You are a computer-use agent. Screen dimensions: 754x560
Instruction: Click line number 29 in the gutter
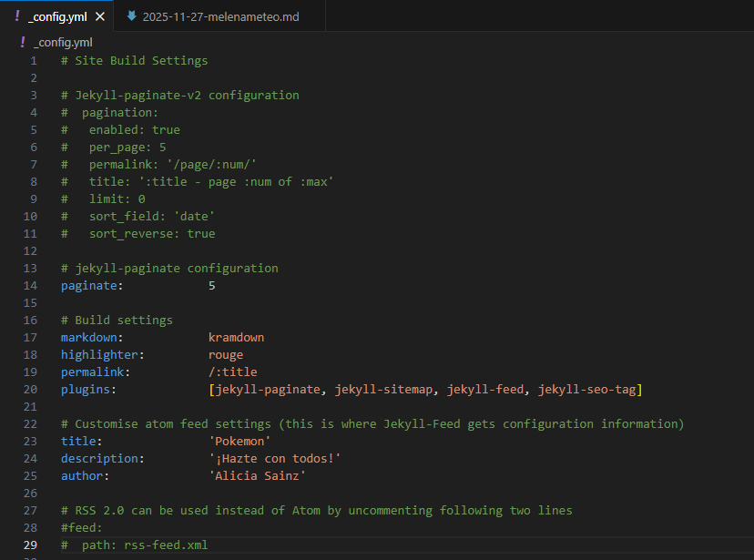tap(30, 545)
